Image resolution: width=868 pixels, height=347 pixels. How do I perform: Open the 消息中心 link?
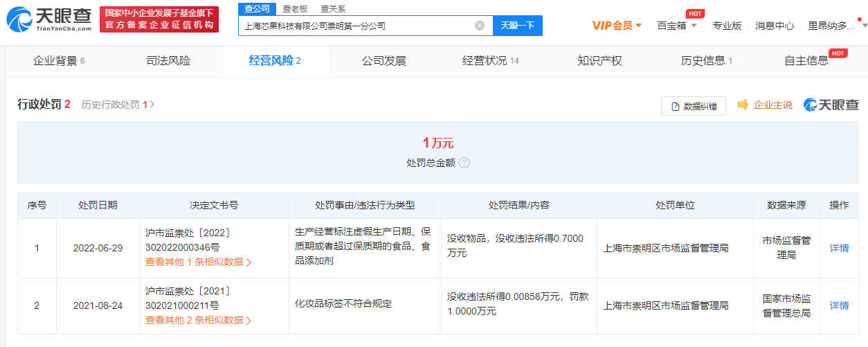(x=775, y=26)
